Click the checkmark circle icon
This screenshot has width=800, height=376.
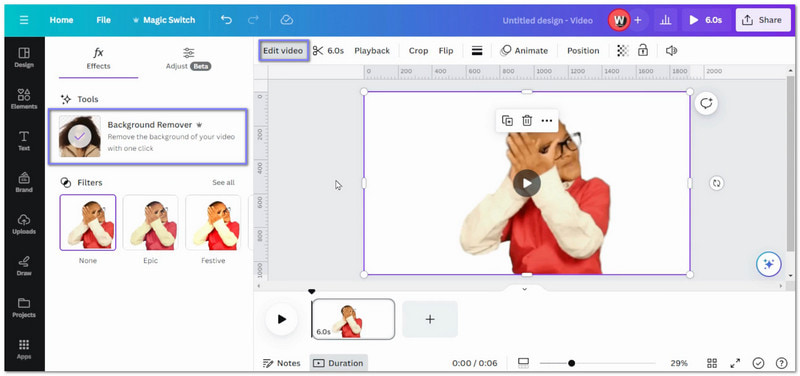tap(759, 363)
